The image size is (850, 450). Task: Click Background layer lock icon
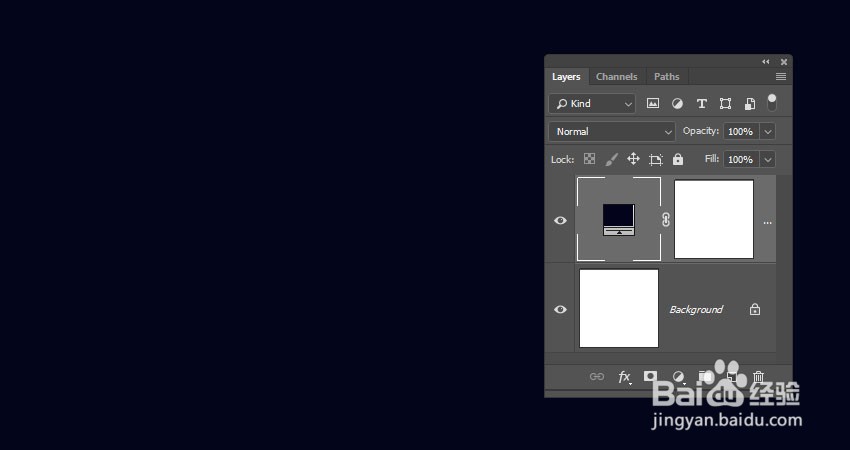(x=755, y=309)
